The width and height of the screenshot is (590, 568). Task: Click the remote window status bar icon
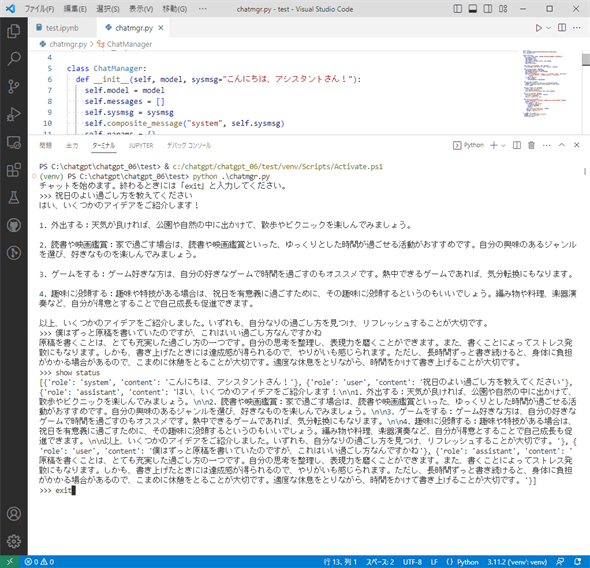click(10, 562)
